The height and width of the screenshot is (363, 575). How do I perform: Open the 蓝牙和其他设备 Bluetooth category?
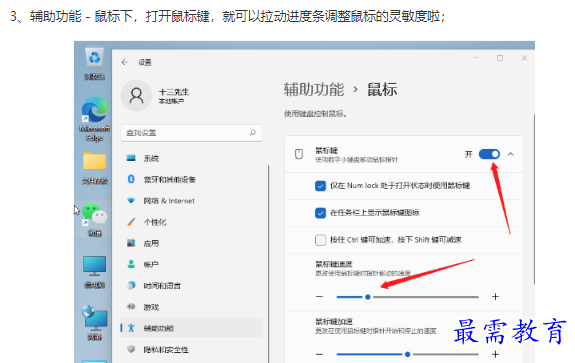coord(191,179)
